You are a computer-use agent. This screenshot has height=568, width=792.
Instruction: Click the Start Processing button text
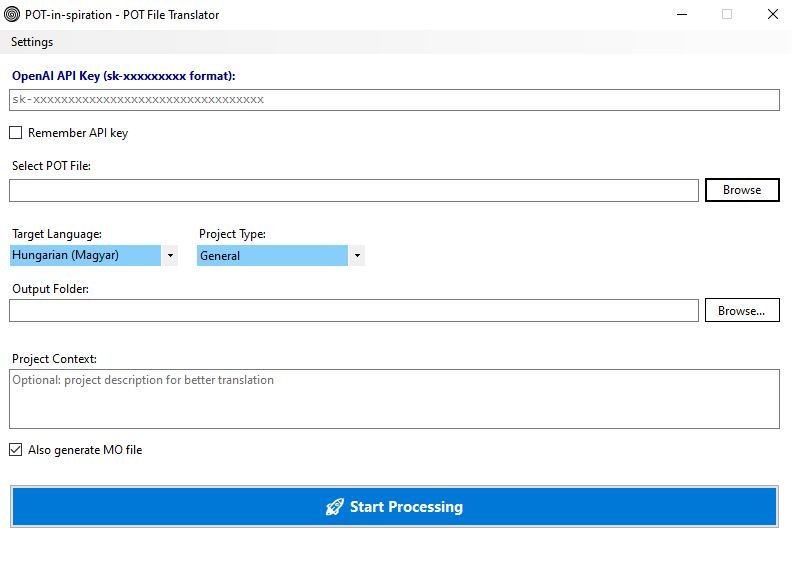[406, 507]
